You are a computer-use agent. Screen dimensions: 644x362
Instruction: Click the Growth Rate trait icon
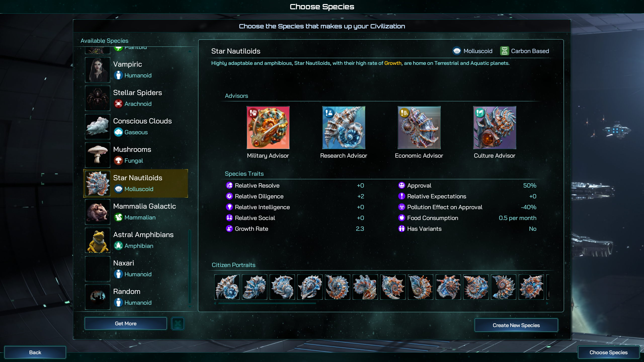tap(229, 229)
